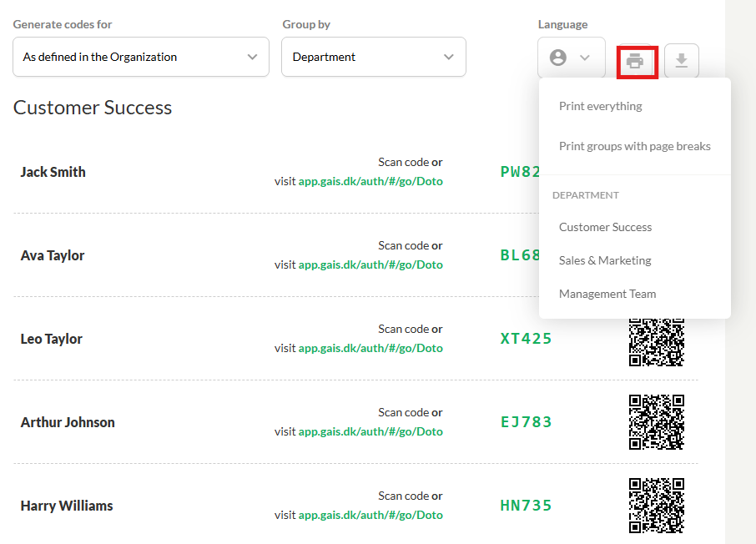
Task: Click Harry Williams' code HN735
Action: tap(526, 506)
